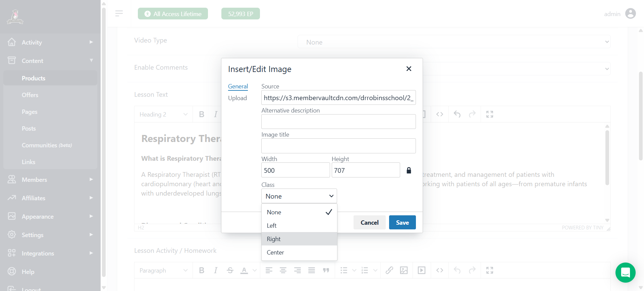
Task: Open the Paragraph format dropdown
Action: click(163, 270)
